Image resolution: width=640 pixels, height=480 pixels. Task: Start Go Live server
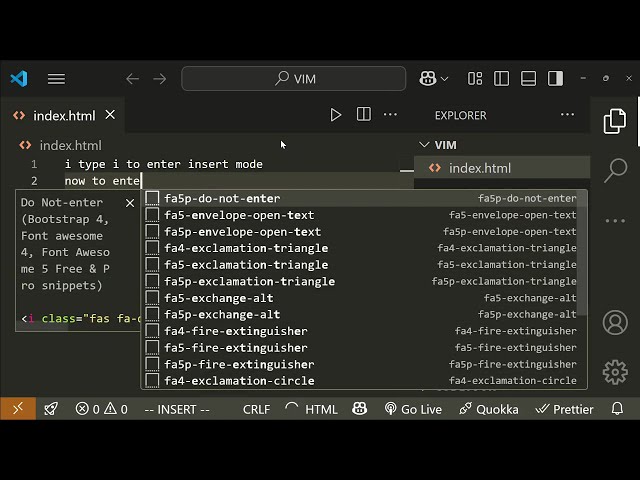[413, 409]
